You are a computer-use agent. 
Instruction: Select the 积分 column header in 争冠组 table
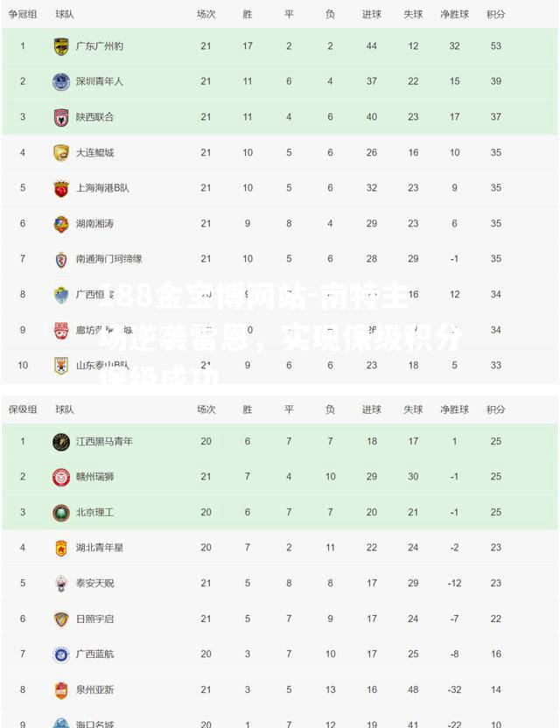click(495, 14)
